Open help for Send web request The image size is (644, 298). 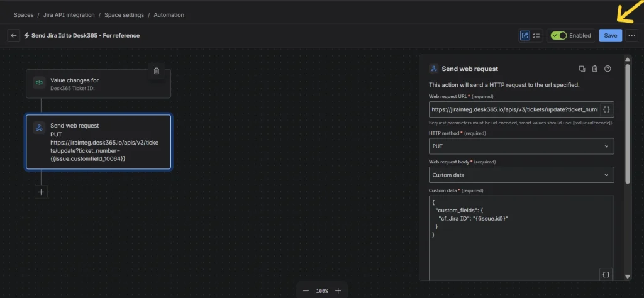click(608, 69)
